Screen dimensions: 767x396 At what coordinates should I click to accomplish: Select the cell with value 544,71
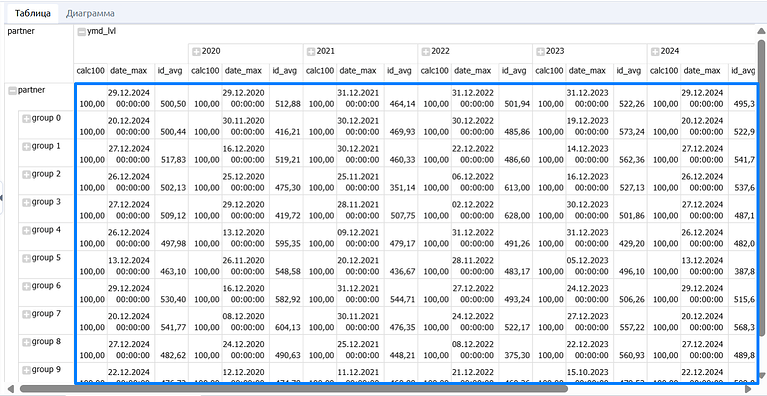pos(401,292)
